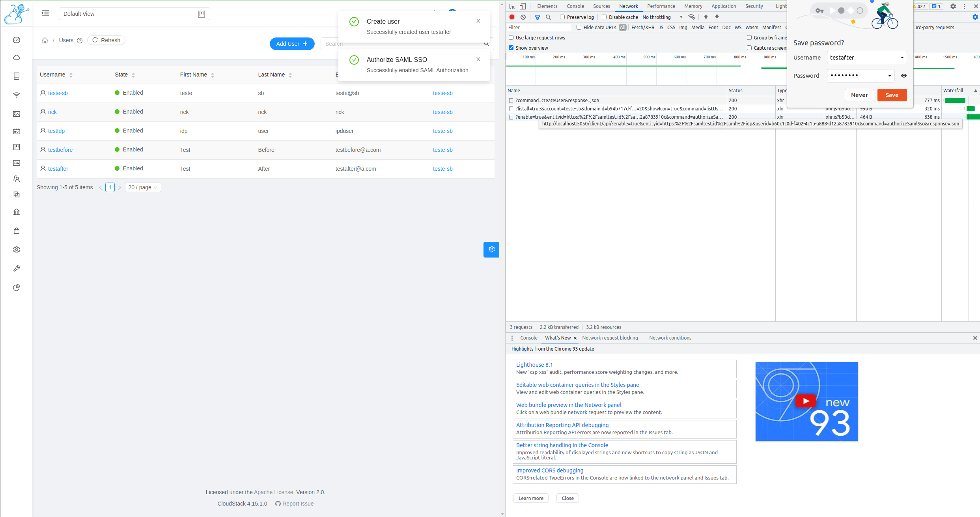Click the Network wifi icon in the sidebar

(x=17, y=95)
